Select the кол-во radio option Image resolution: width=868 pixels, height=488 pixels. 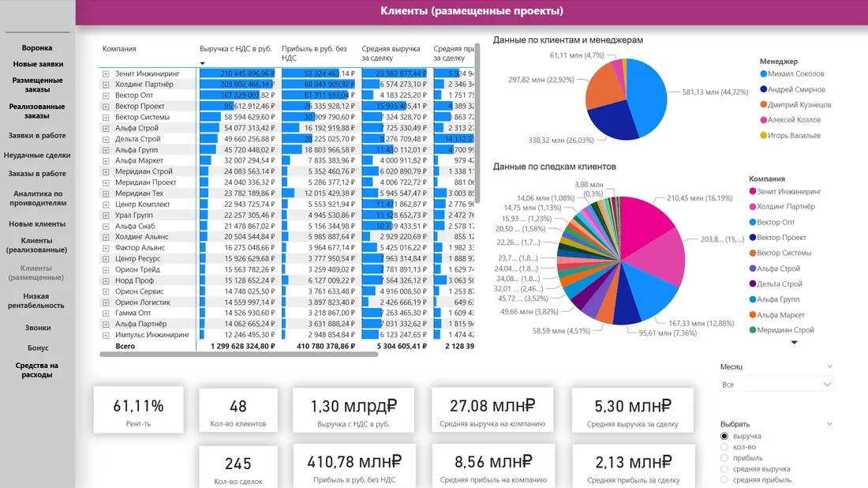click(x=724, y=447)
